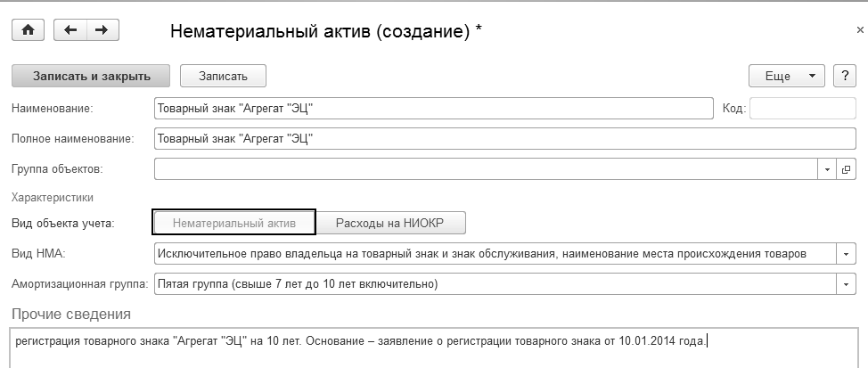Select the Нематериальный актив object type
This screenshot has height=368, width=868.
tap(233, 222)
